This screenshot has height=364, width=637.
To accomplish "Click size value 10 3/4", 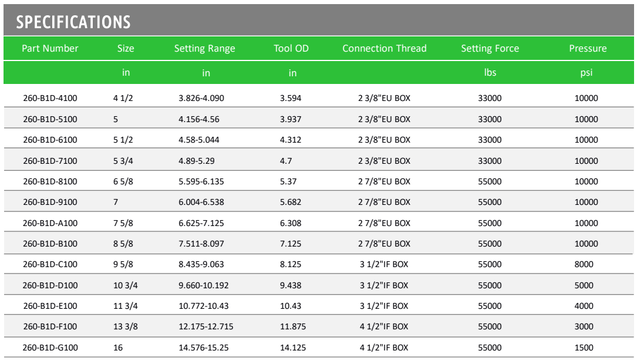I will click(126, 285).
